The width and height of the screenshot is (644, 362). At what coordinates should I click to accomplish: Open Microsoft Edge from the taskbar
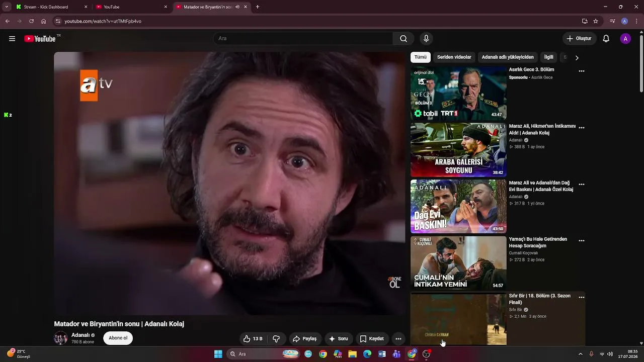click(x=367, y=354)
